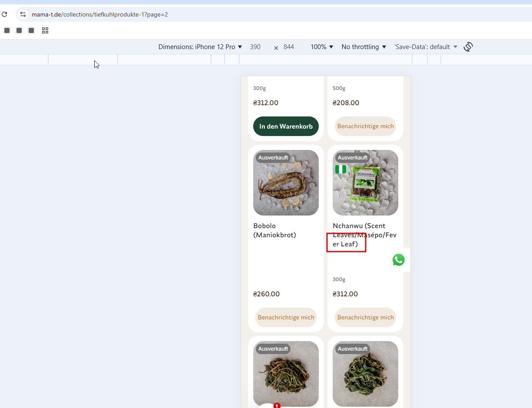The width and height of the screenshot is (532, 408).
Task: Open the Bobolo (Maniokbrot) product image
Action: (286, 182)
